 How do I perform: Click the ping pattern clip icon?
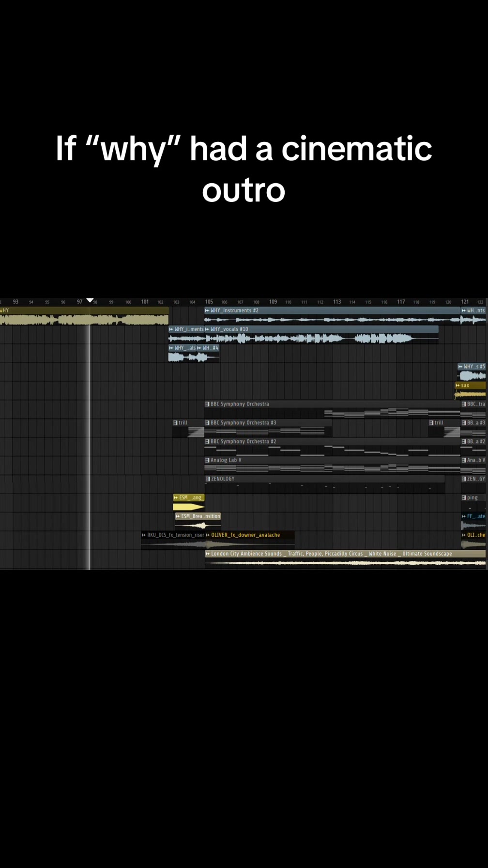464,497
